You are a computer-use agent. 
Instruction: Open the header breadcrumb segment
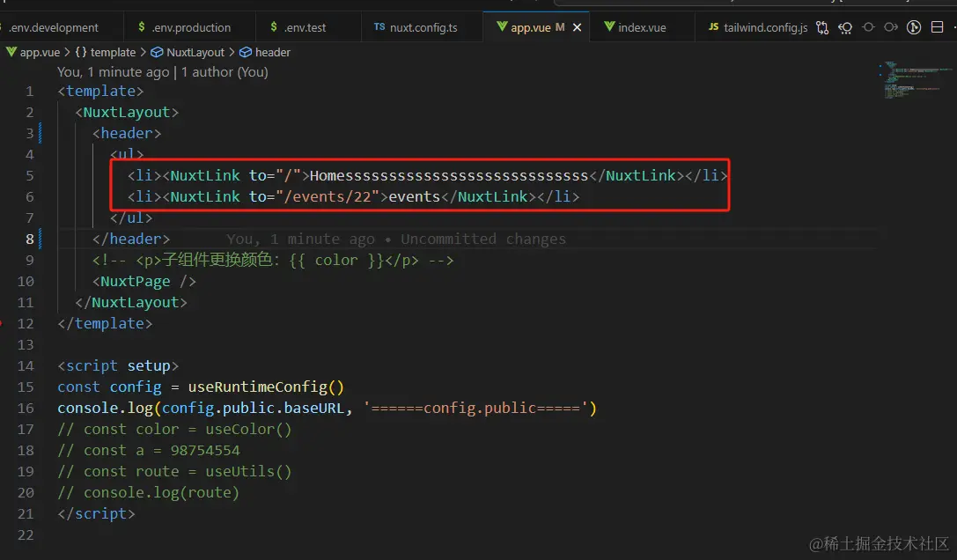coord(265,53)
